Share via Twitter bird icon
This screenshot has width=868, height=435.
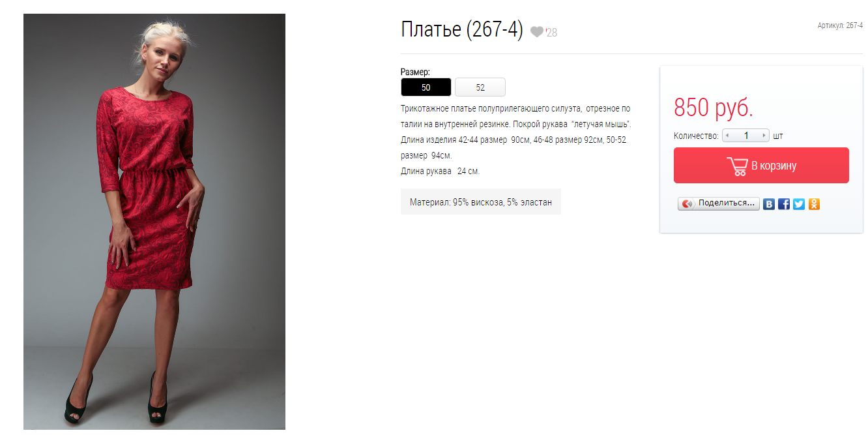pos(799,204)
